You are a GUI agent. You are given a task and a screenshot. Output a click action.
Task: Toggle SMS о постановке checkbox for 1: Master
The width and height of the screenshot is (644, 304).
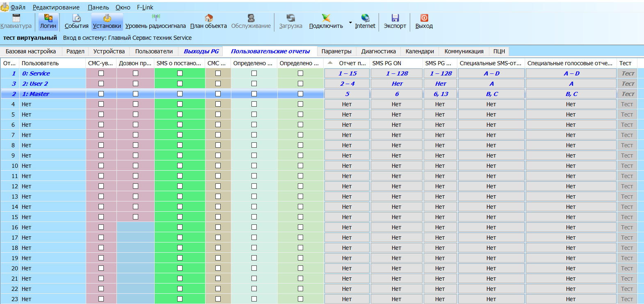pyautogui.click(x=180, y=94)
